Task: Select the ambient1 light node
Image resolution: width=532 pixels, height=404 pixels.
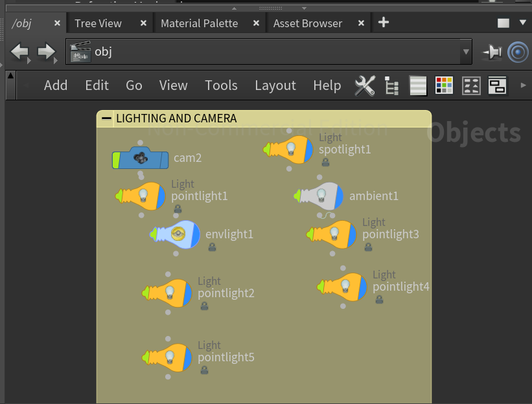Action: 318,196
